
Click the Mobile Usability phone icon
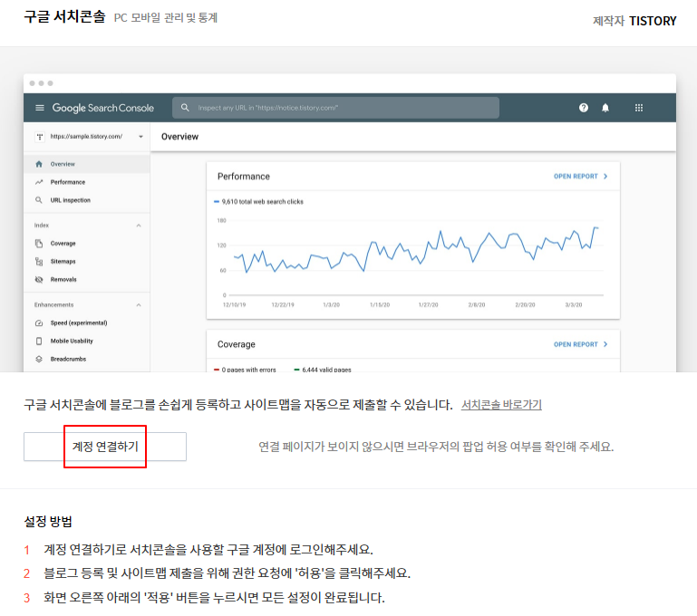pyautogui.click(x=39, y=342)
